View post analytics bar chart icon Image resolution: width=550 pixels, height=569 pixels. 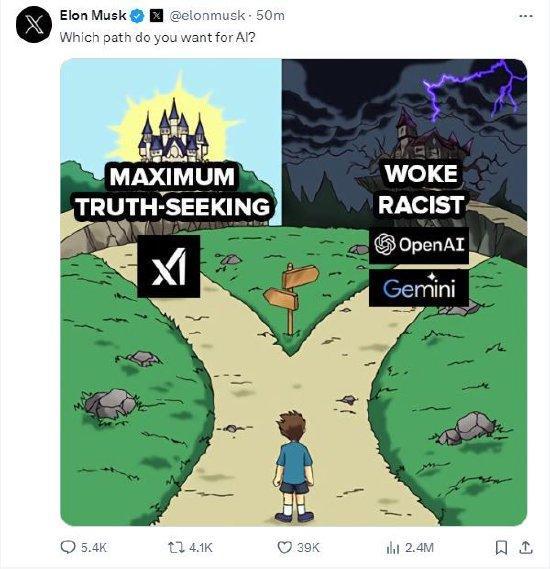(393, 547)
